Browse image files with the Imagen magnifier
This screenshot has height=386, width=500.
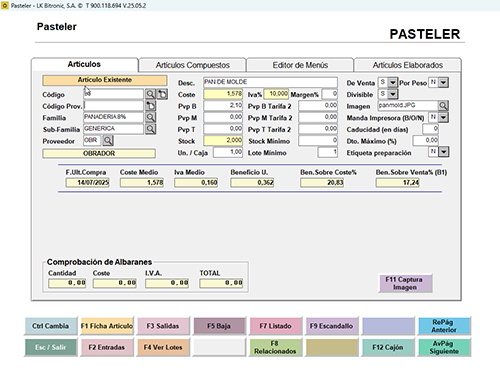click(443, 106)
